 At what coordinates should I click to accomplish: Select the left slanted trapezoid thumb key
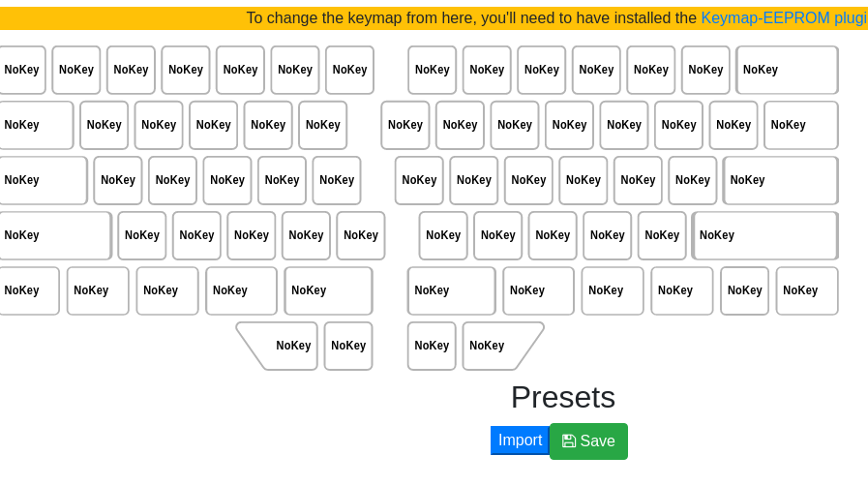click(x=279, y=346)
